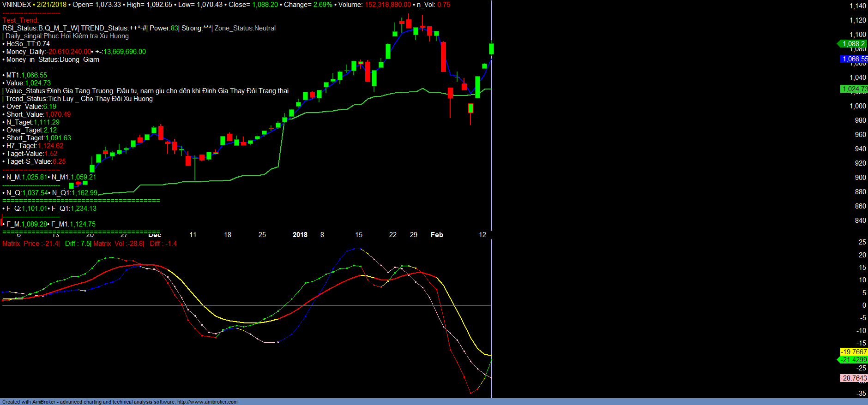Image resolution: width=868 pixels, height=405 pixels.
Task: Select the pink -28.7643 indicator tag
Action: click(854, 378)
